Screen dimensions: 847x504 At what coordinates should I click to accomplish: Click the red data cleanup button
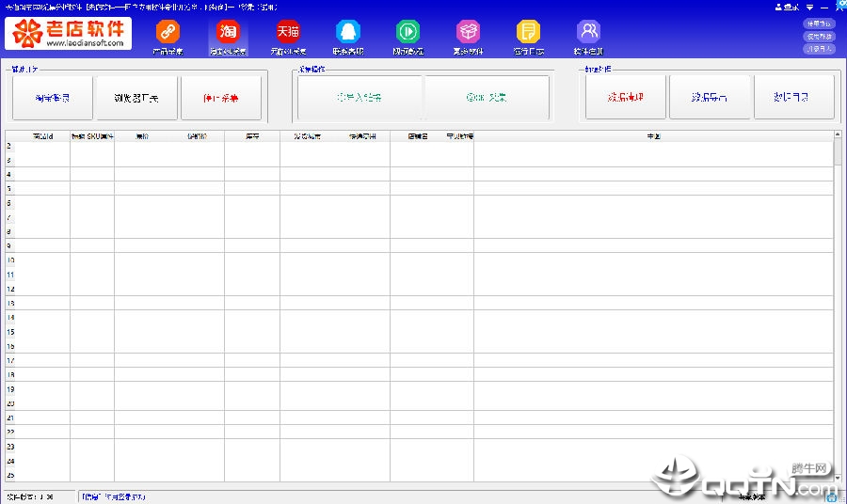tap(626, 97)
